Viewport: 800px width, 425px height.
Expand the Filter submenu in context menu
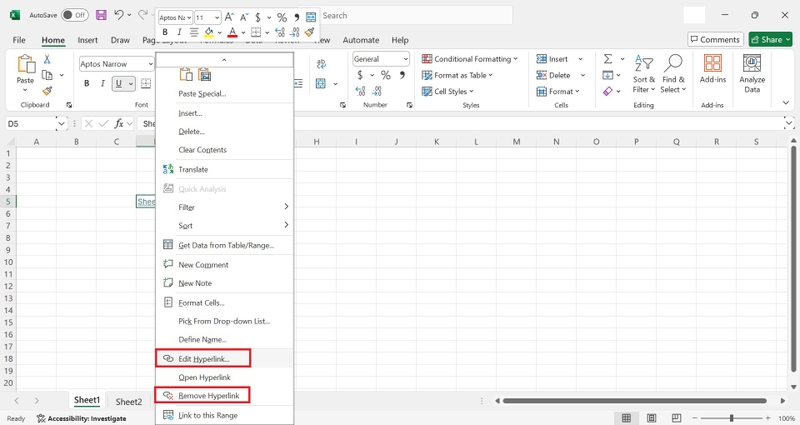[224, 207]
